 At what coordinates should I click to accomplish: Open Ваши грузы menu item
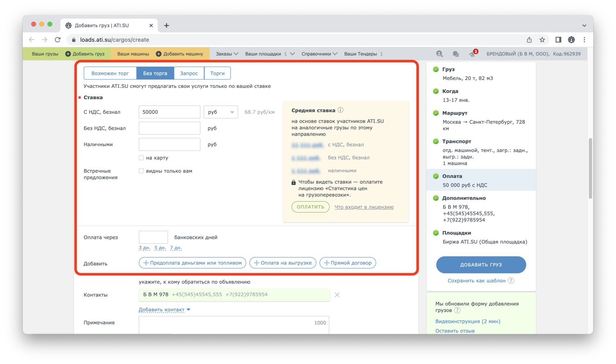45,54
